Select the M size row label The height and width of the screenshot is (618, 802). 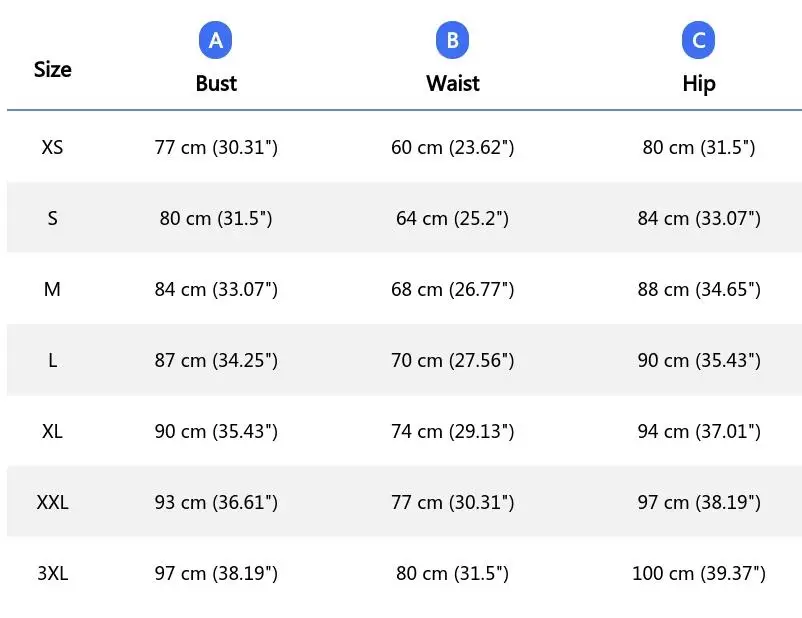[52, 289]
